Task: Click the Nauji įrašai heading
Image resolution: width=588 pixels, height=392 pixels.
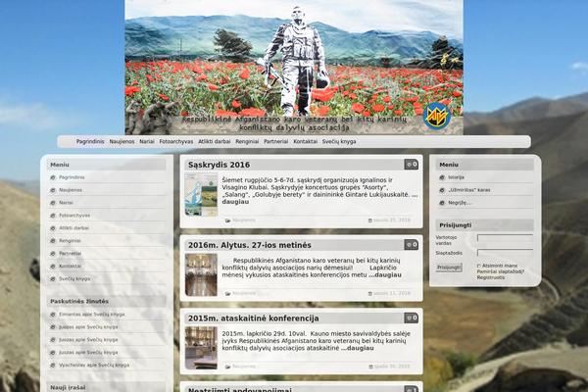Action: point(68,387)
